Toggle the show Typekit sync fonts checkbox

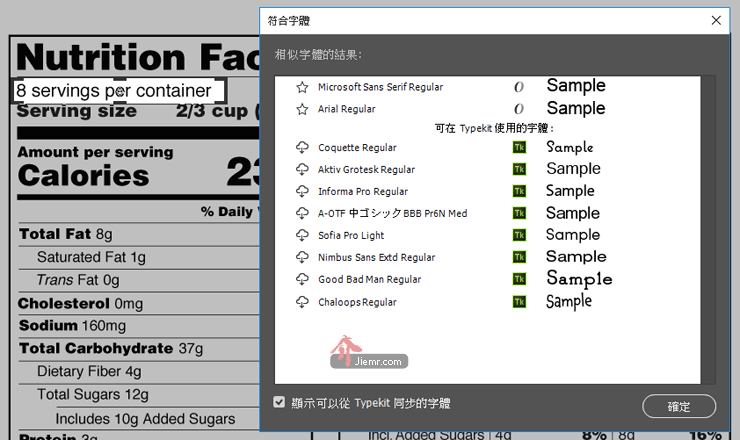click(279, 402)
